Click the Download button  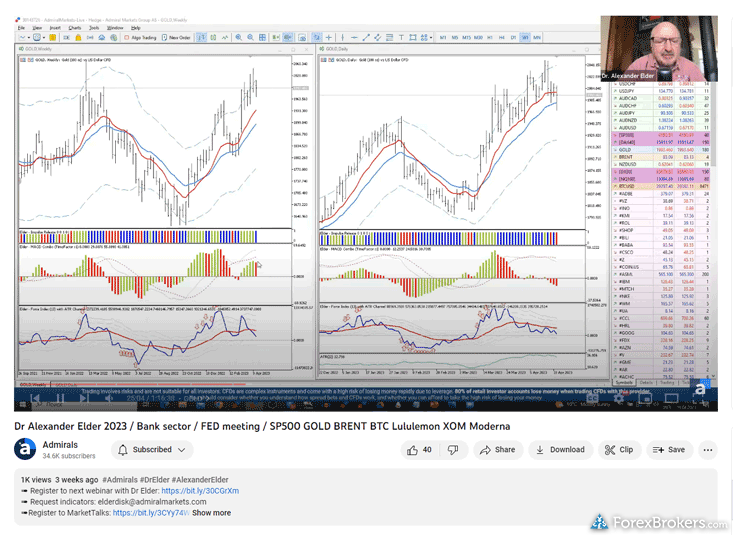[x=561, y=450]
